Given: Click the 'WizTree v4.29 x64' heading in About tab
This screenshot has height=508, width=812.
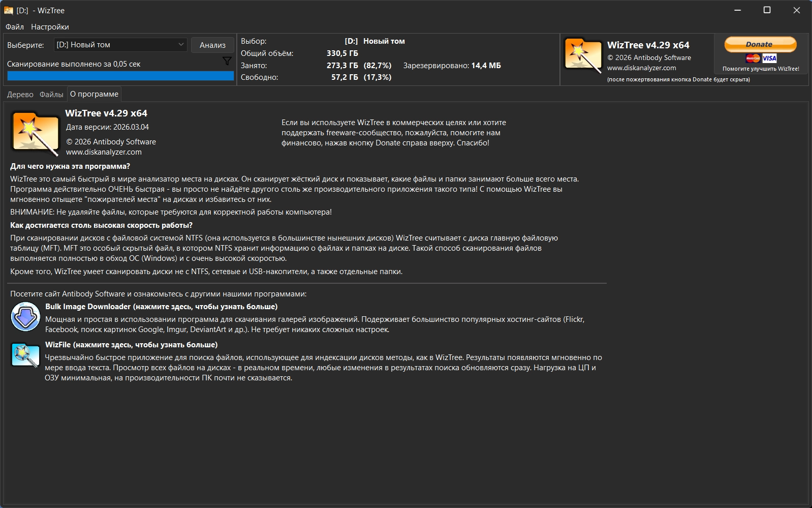Looking at the screenshot, I should click(106, 113).
